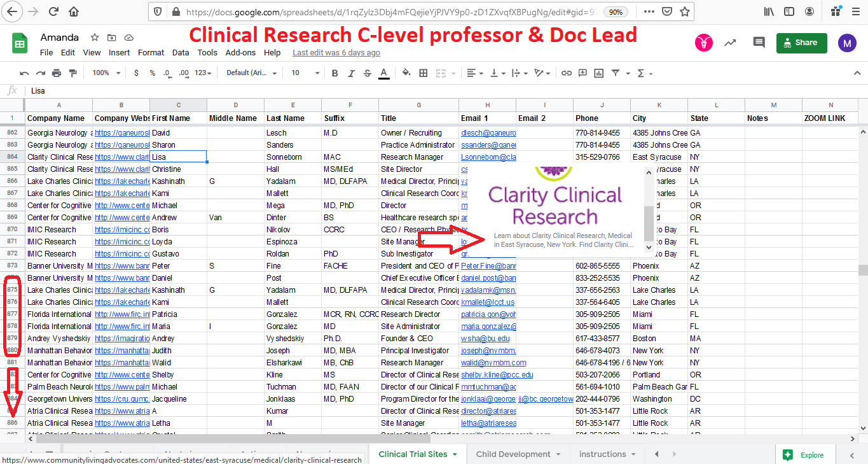Click the dlesch@ganeuro email link
This screenshot has height=464, width=868.
click(x=488, y=133)
